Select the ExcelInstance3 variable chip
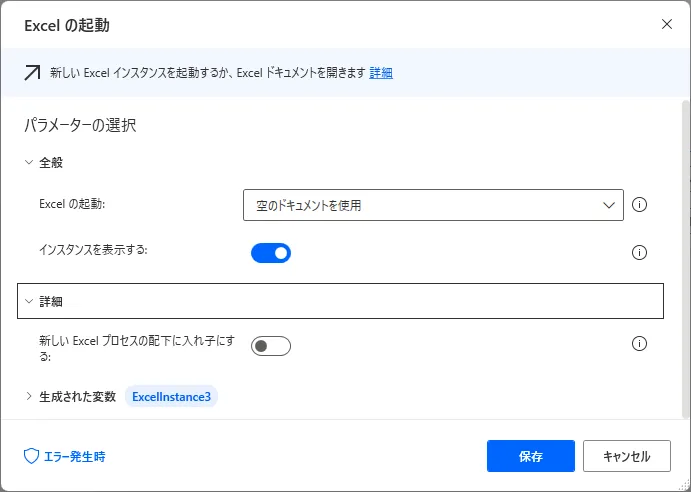Viewport: 691px width, 492px height. [x=171, y=397]
